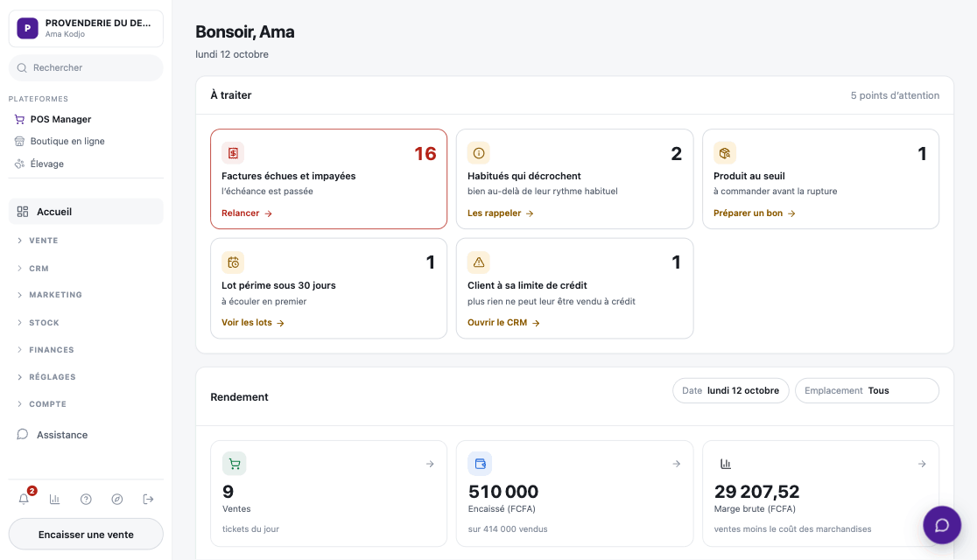The width and height of the screenshot is (977, 560).
Task: Click the Boutique en ligne storefront icon
Action: [x=20, y=142]
